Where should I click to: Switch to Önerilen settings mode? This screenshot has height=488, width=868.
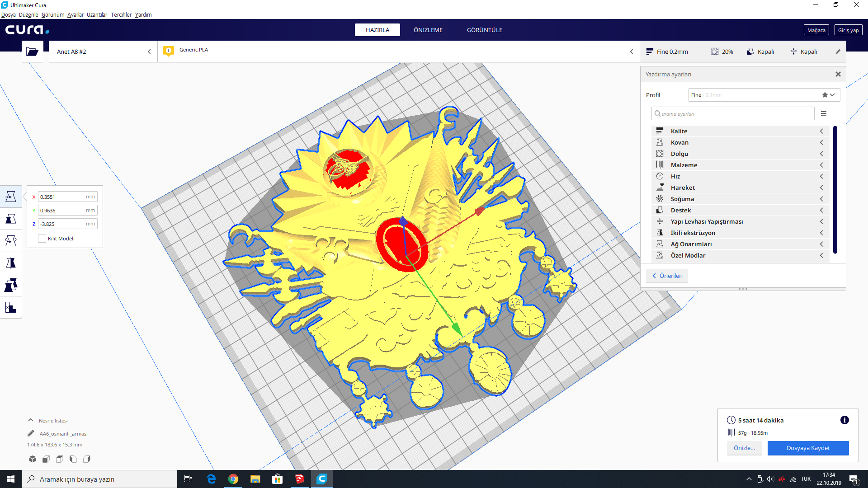pyautogui.click(x=667, y=276)
